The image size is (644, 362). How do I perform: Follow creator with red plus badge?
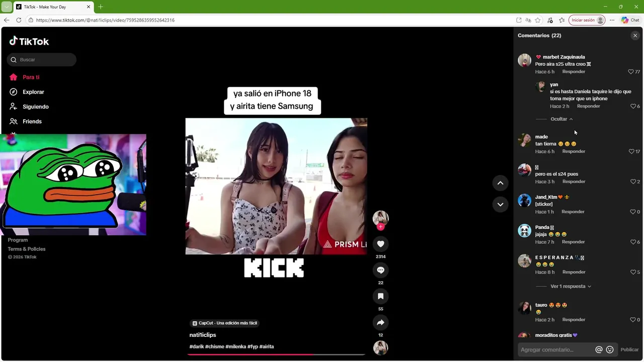(x=380, y=227)
